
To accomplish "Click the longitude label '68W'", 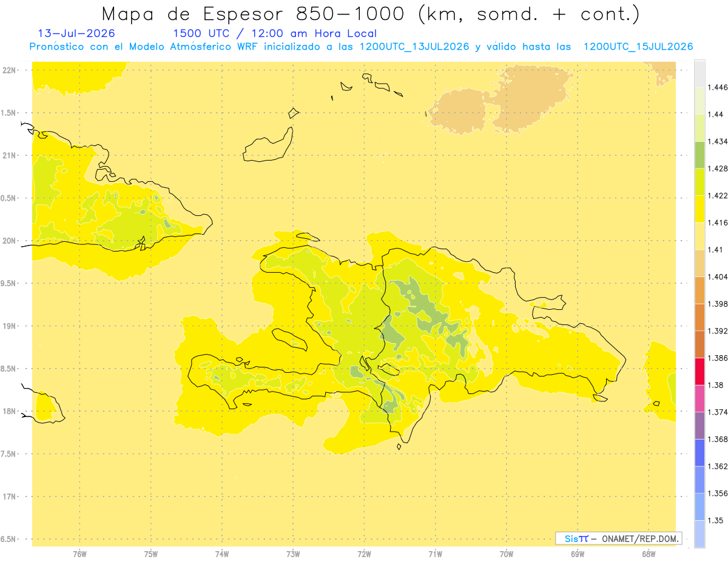I will coord(649,554).
